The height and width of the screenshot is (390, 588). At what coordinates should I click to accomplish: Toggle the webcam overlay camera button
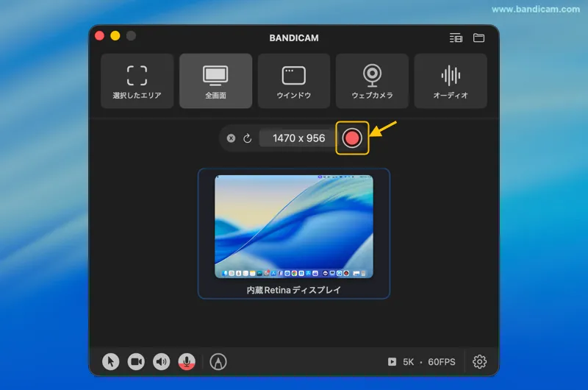point(136,362)
